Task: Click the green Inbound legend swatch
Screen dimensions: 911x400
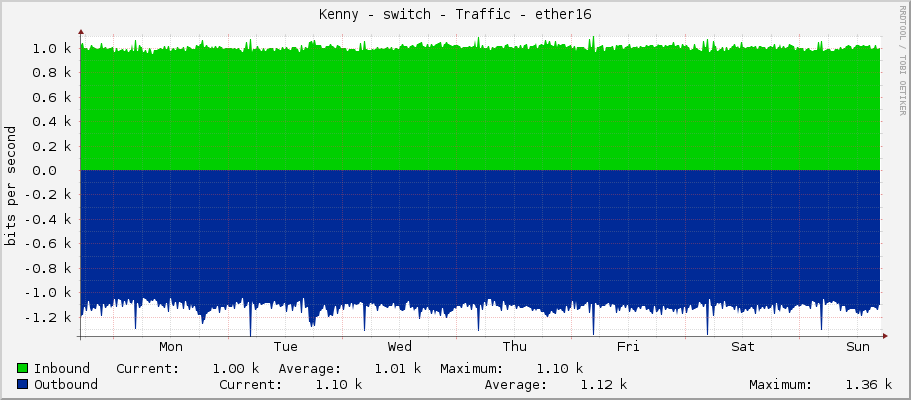Action: click(23, 369)
